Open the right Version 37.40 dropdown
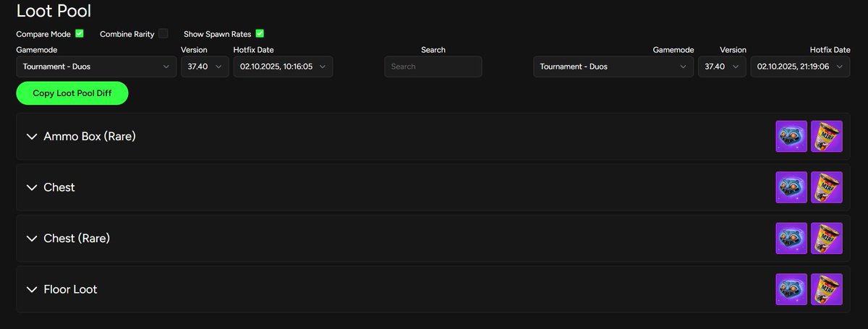868x329 pixels. click(x=722, y=67)
